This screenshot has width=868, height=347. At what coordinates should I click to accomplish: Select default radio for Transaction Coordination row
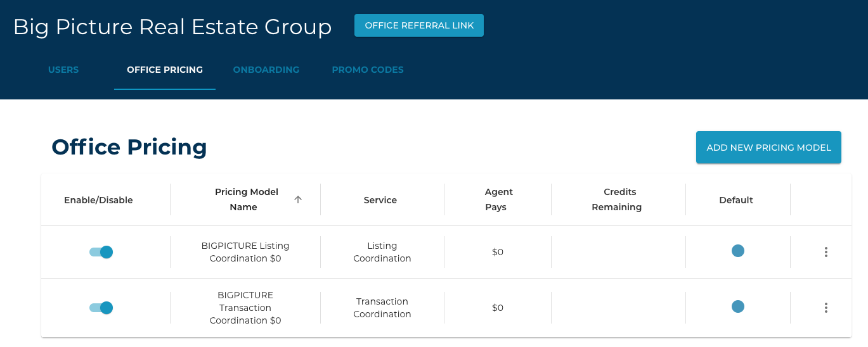(737, 306)
